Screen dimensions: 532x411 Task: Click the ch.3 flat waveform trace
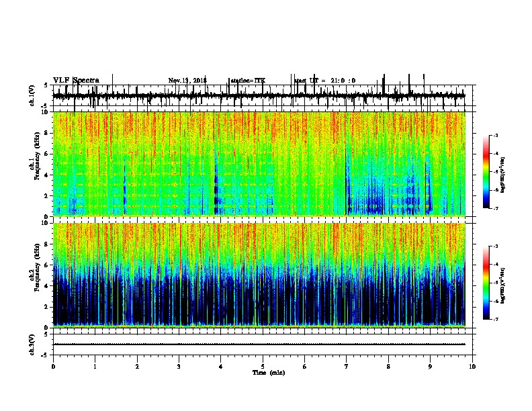coord(259,345)
